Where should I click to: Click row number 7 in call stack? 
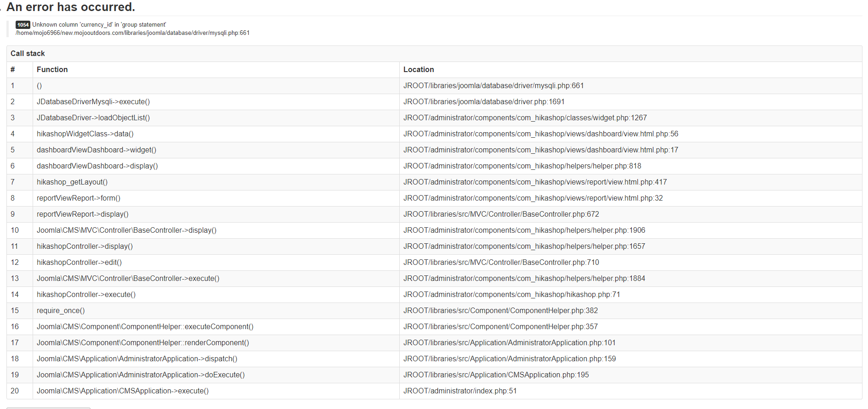[x=13, y=182]
